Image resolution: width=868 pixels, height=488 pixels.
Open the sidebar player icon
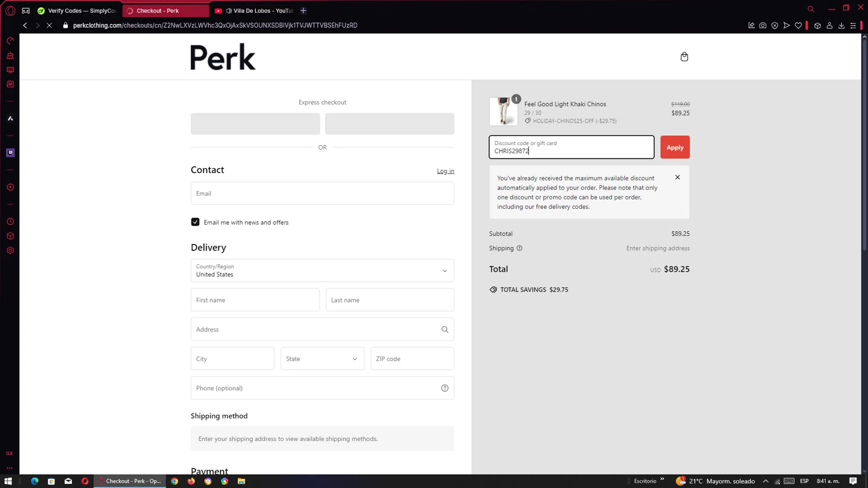coord(10,187)
